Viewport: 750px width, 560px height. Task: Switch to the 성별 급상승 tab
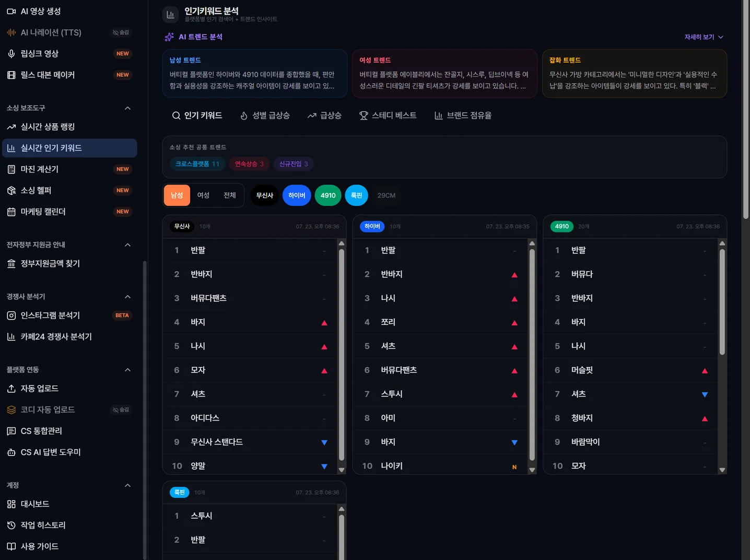coord(265,115)
